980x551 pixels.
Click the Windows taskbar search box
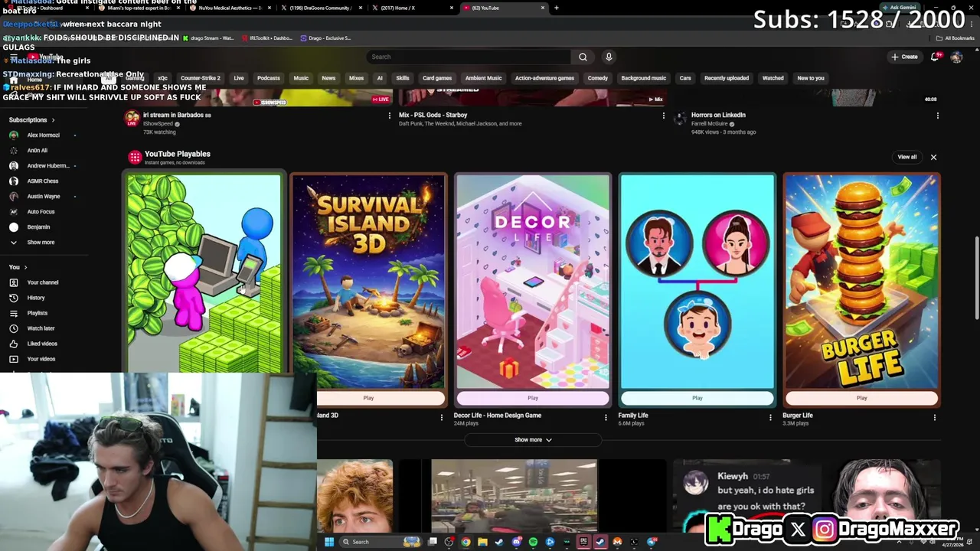point(381,542)
